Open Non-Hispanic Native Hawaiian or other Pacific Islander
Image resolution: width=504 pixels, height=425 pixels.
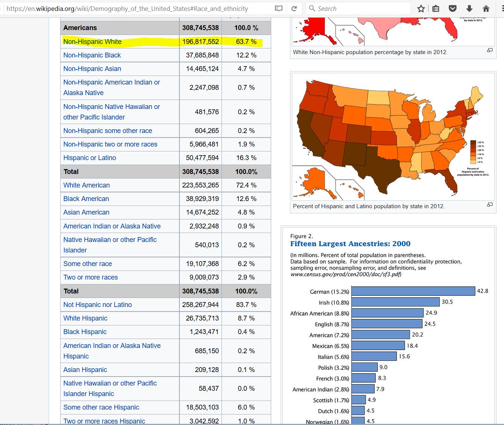[111, 112]
